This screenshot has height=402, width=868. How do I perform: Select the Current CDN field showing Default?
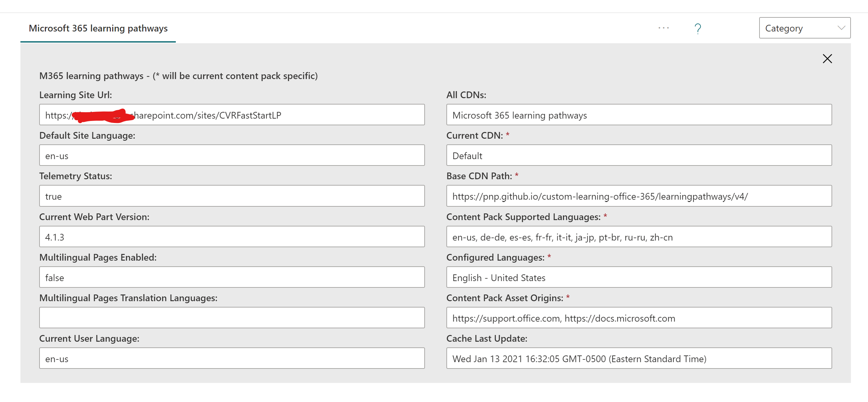coord(639,155)
